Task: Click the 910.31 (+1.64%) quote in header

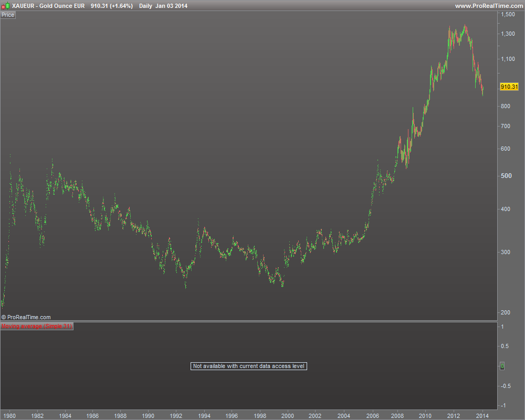Action: click(x=111, y=6)
